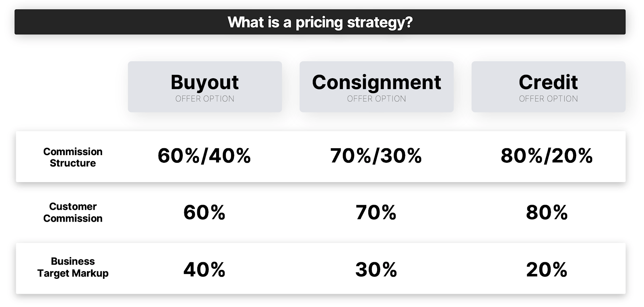Click the OFFER OPTION text under Buyout
Image resolution: width=644 pixels, height=307 pixels.
[x=204, y=99]
